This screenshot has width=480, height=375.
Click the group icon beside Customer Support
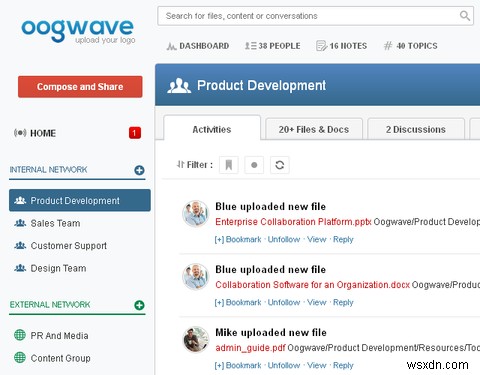(x=20, y=246)
